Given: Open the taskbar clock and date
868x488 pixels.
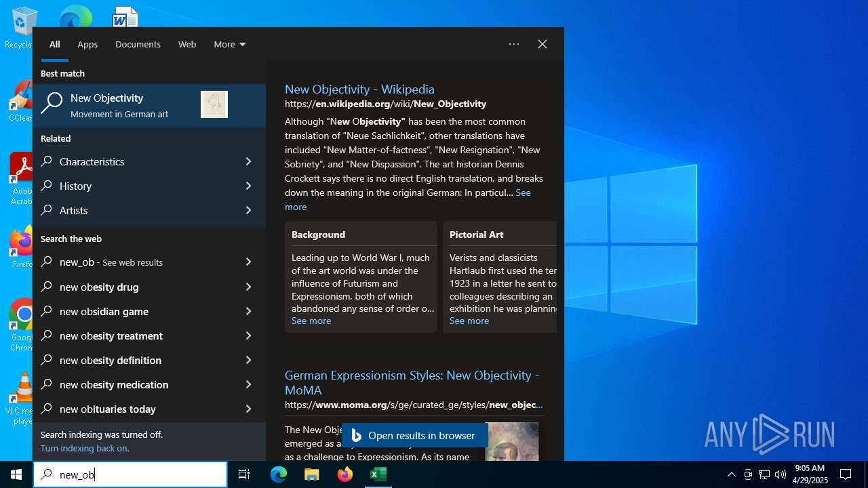Looking at the screenshot, I should 810,474.
